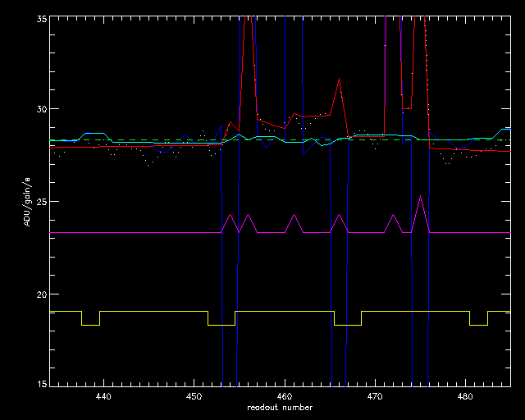
Task: Click the x-axis tick label 450
Action: pyautogui.click(x=194, y=397)
